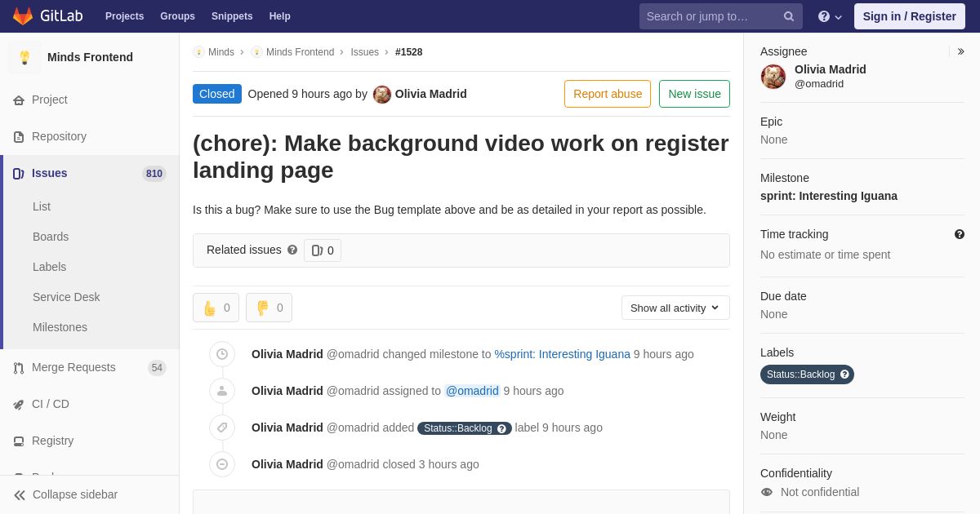Click the sprint: Interesting Iguana sidebar milestone
This screenshot has height=514, width=980.
point(829,196)
